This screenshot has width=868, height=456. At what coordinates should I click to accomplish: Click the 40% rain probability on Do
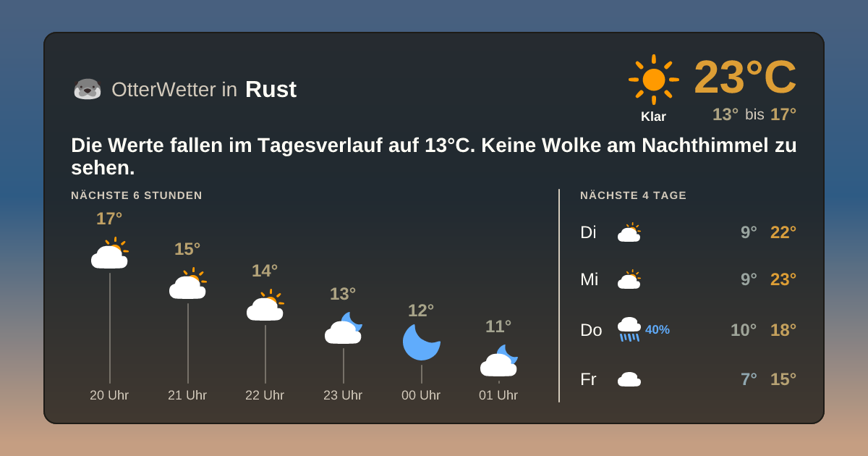click(x=658, y=330)
